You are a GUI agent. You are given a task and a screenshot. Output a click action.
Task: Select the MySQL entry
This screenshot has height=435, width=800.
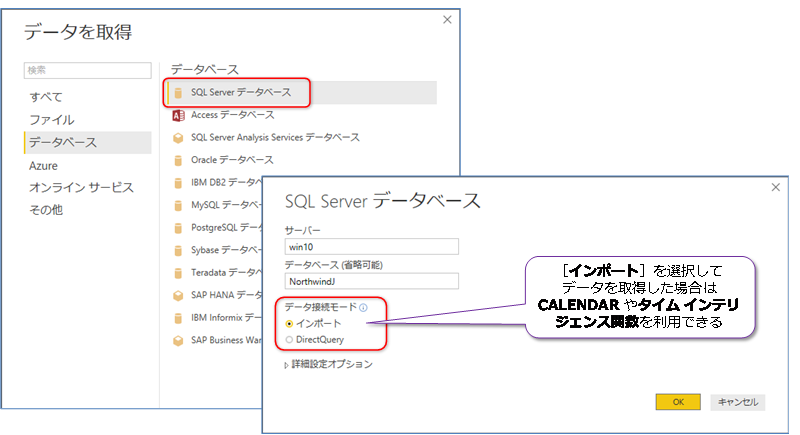[226, 205]
